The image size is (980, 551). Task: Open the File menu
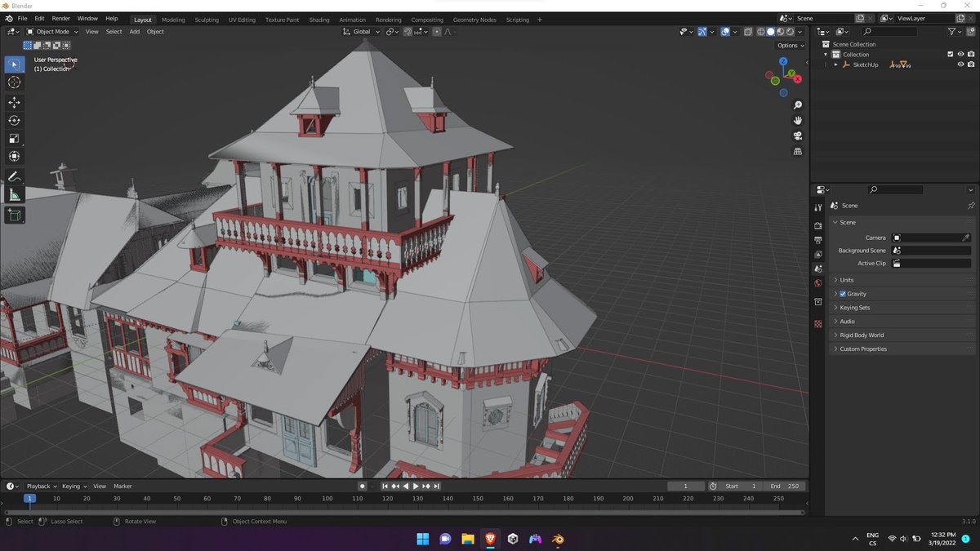[x=22, y=18]
